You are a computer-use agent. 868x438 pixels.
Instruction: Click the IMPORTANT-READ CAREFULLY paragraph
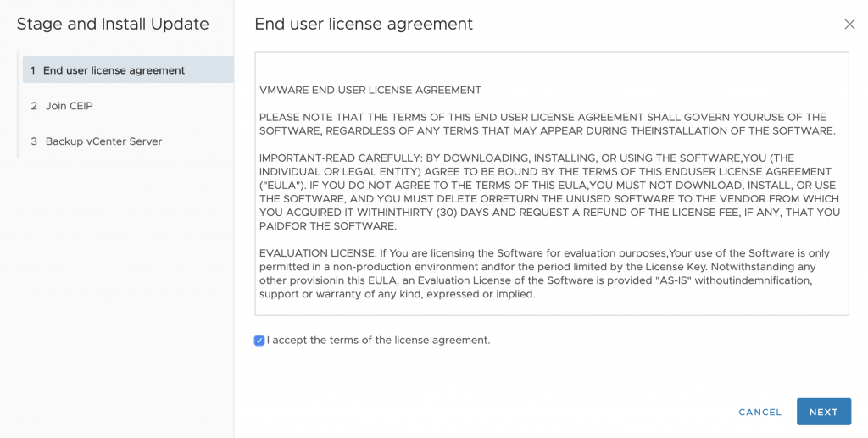549,192
